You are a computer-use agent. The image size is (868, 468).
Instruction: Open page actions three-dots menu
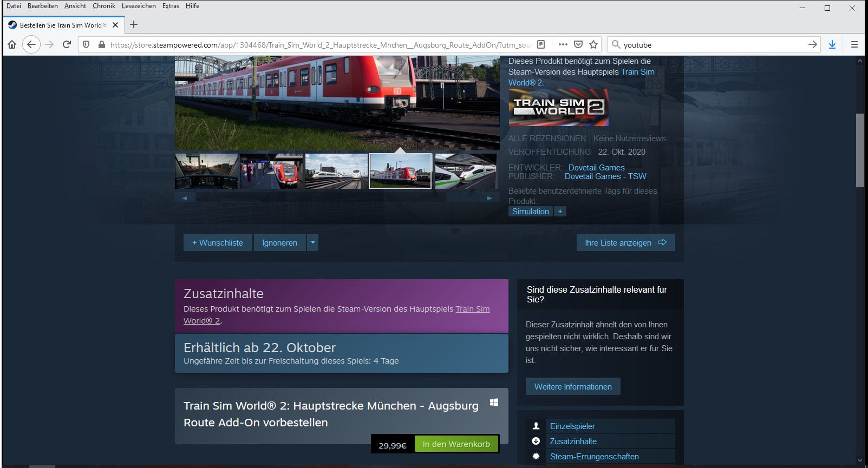click(563, 44)
